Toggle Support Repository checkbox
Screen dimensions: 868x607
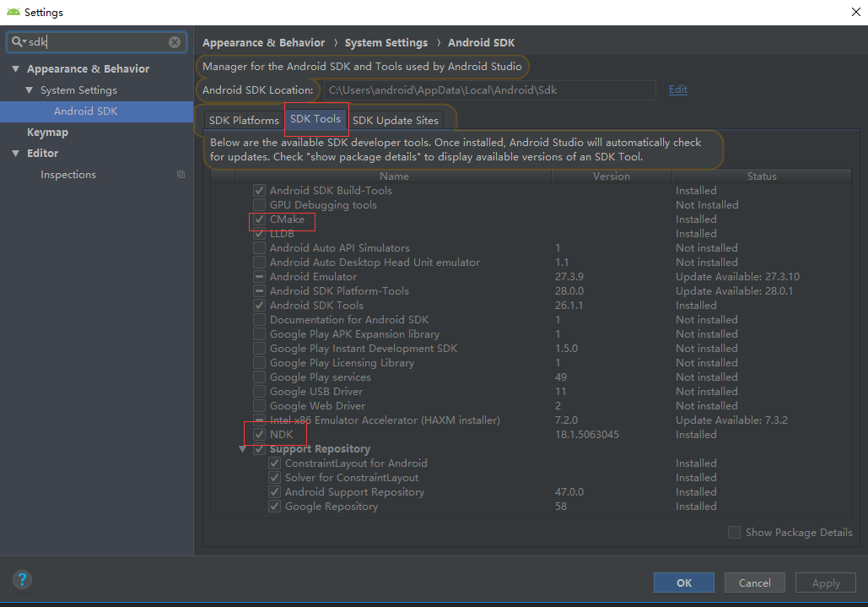coord(259,449)
